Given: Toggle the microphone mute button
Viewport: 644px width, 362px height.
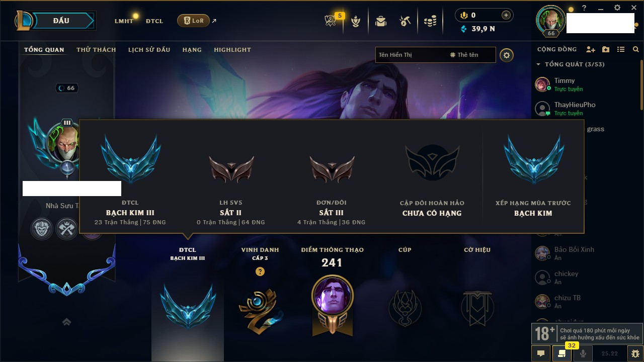Looking at the screenshot, I should pos(583,353).
